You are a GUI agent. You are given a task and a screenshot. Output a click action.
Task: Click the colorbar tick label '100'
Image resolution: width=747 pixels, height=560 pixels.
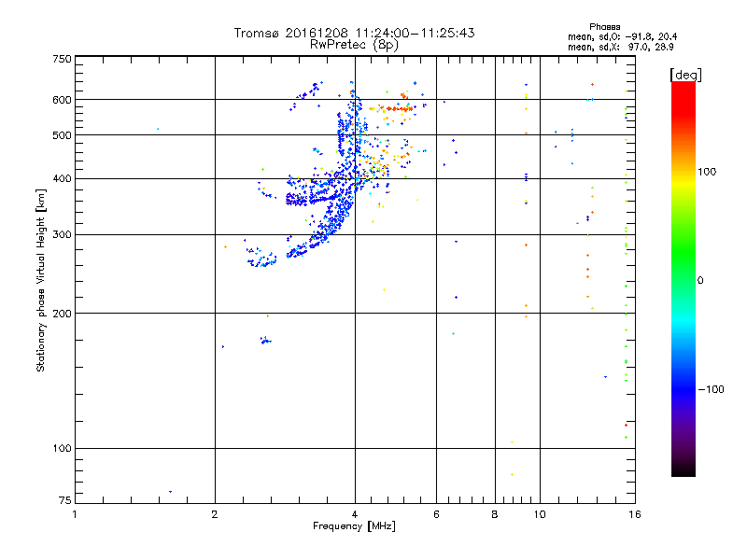707,172
